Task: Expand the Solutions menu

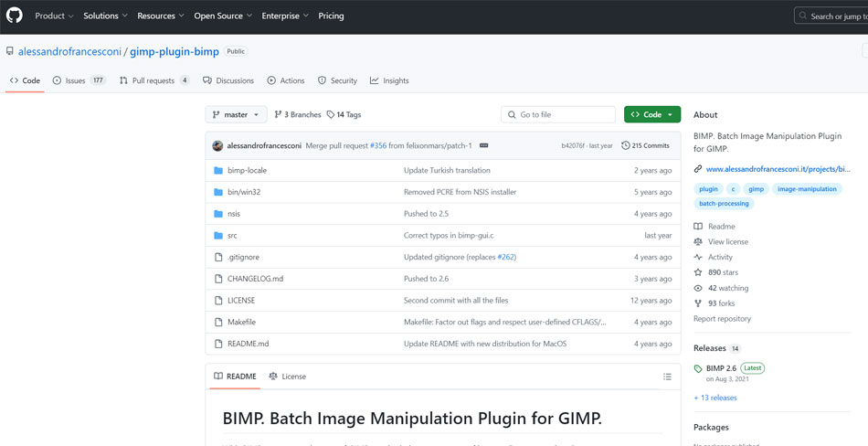Action: point(105,16)
